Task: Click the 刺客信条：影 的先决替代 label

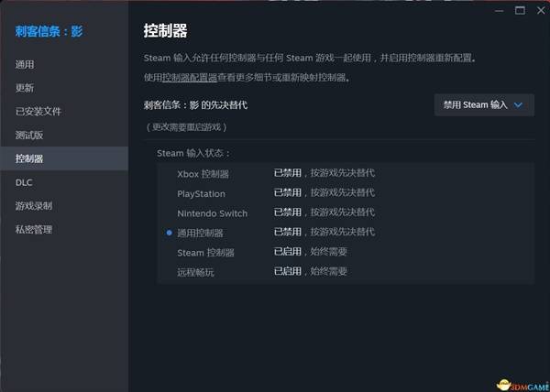Action: pyautogui.click(x=195, y=104)
